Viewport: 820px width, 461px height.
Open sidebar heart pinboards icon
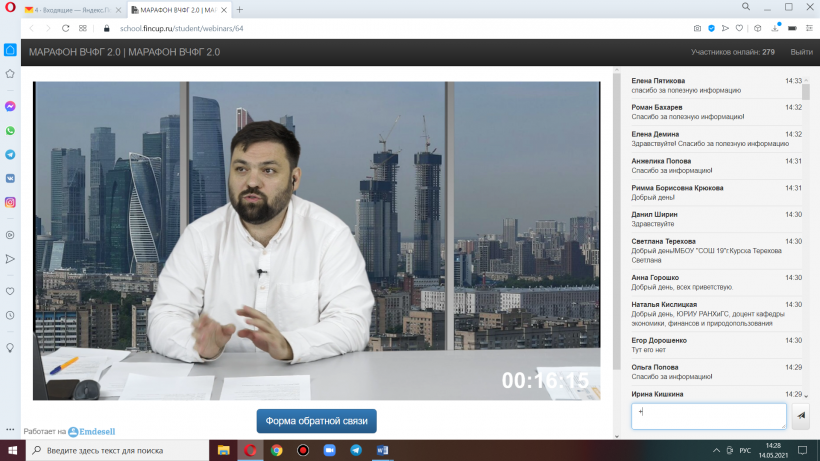[x=10, y=291]
